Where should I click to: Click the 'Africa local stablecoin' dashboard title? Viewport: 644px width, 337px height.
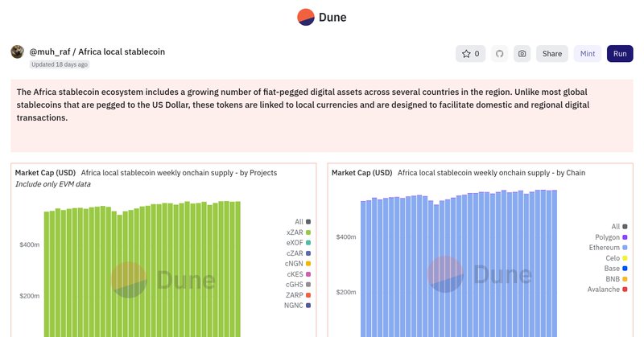pos(122,51)
